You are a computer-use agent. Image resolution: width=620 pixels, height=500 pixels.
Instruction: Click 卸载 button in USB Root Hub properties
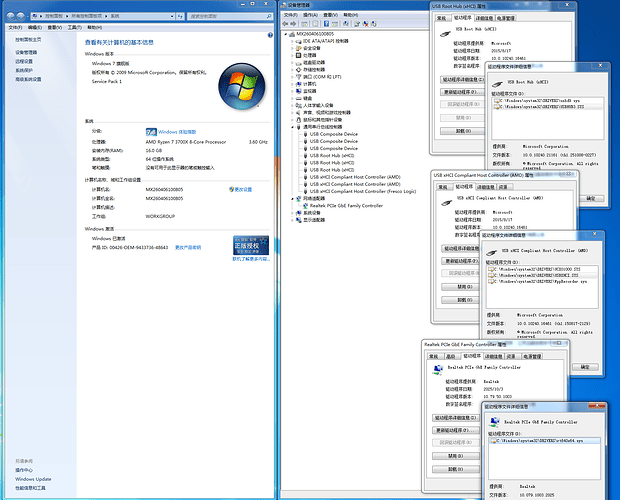[x=463, y=131]
